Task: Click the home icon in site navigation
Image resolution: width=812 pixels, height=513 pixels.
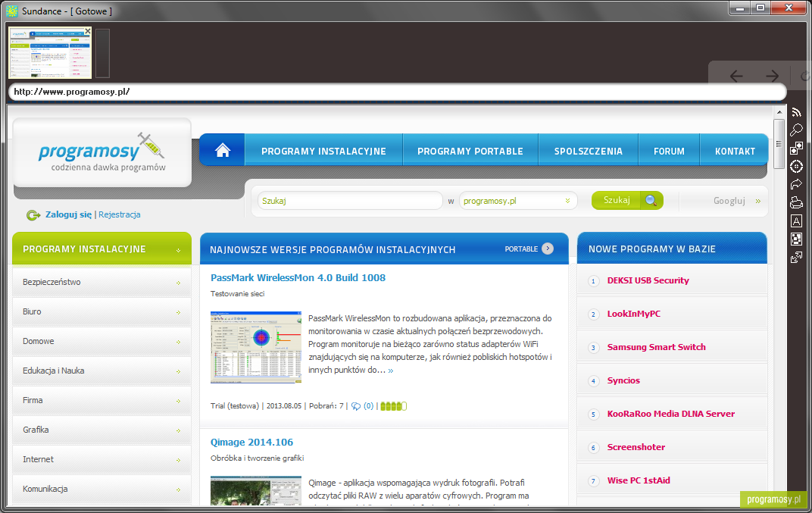Action: (223, 151)
